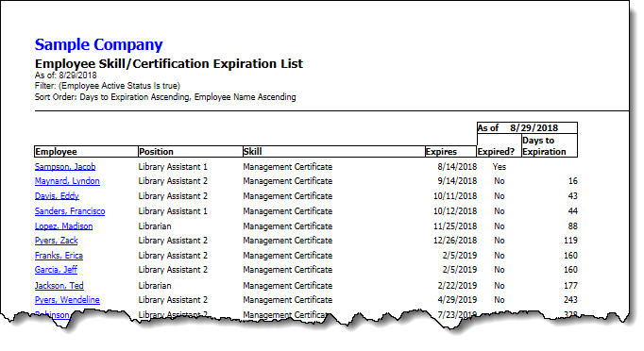
Task: Select Sampson's Library Assistant 1 position
Action: coord(173,167)
